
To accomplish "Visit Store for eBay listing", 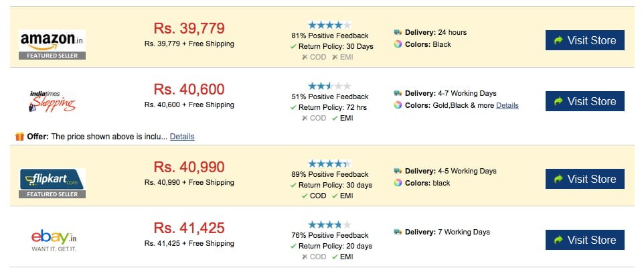I will (585, 240).
